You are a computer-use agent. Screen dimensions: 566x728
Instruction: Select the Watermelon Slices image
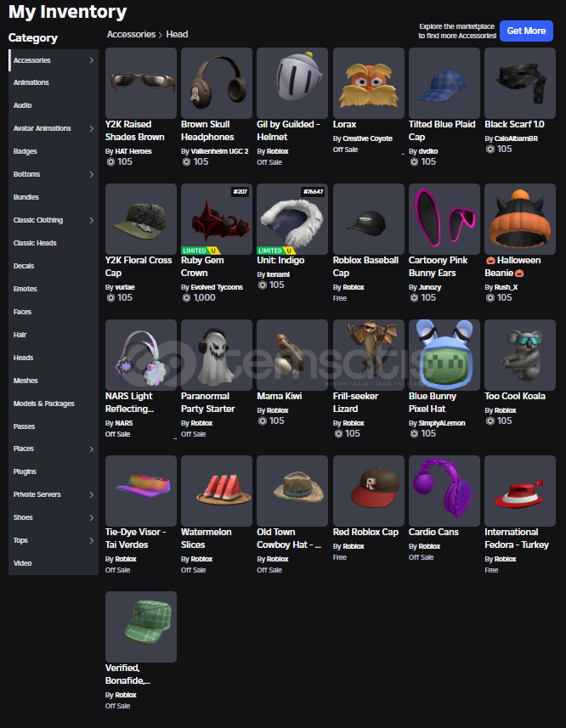coord(217,491)
